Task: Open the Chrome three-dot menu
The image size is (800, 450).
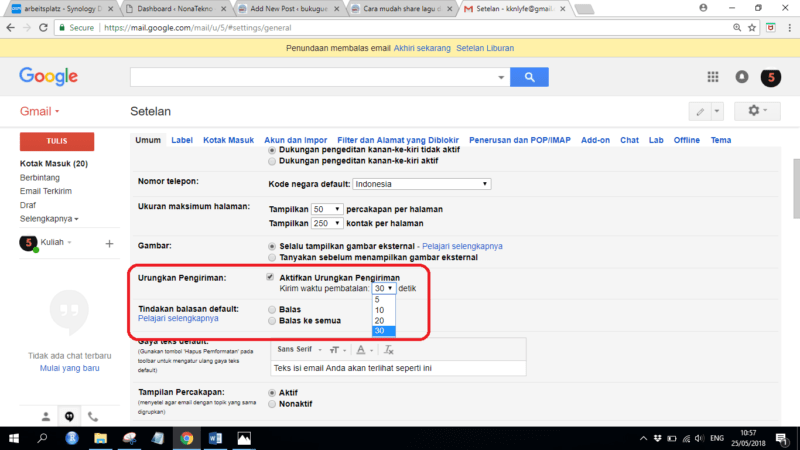Action: pos(790,28)
